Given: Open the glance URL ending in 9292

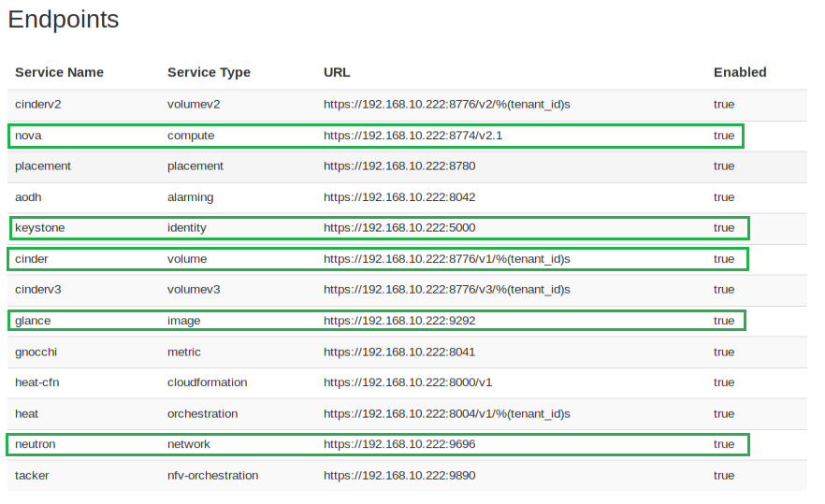Looking at the screenshot, I should pyautogui.click(x=399, y=321).
